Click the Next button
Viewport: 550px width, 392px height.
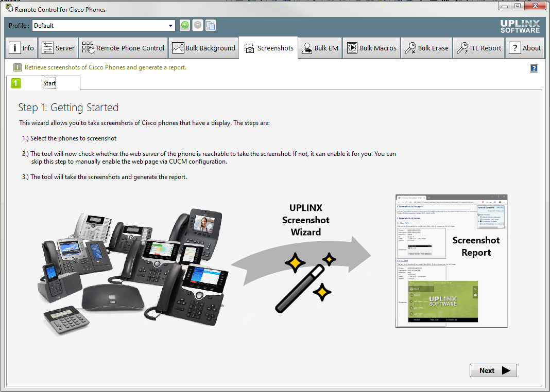coord(493,370)
